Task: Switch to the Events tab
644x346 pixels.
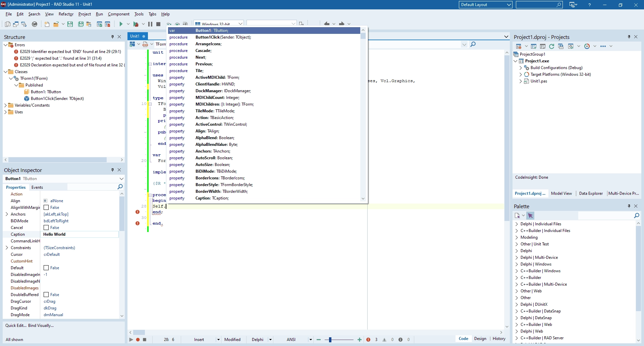Action: tap(37, 187)
